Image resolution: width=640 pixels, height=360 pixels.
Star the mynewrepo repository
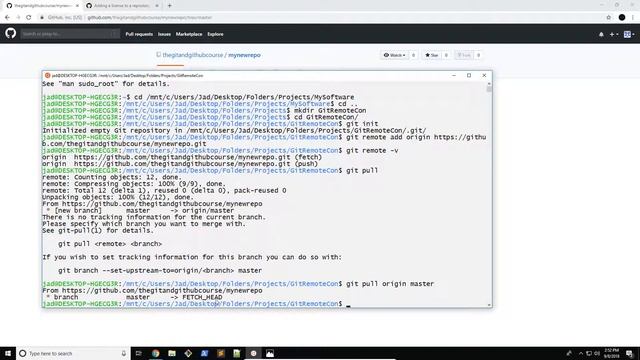(x=431, y=55)
